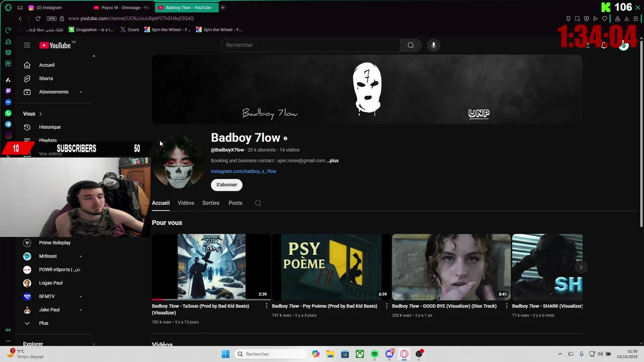Open Messenger in the Opera sidebar

(x=8, y=102)
